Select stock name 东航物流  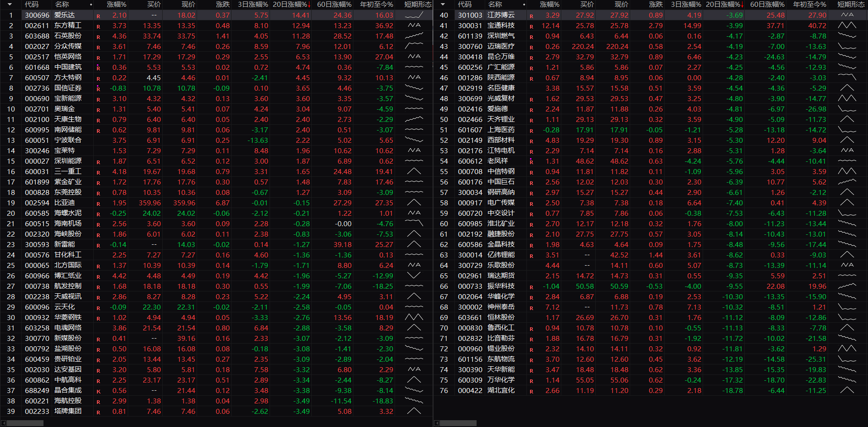coord(501,359)
